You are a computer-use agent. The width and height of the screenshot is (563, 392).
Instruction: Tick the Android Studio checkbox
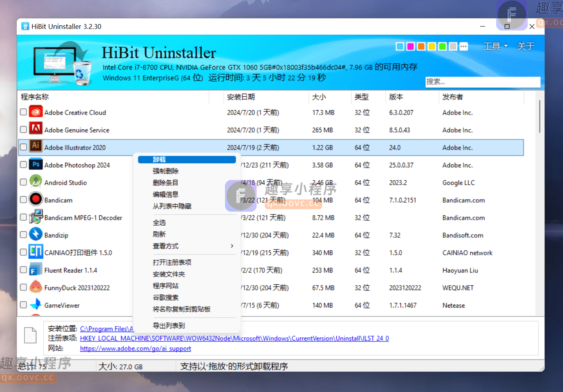click(23, 182)
